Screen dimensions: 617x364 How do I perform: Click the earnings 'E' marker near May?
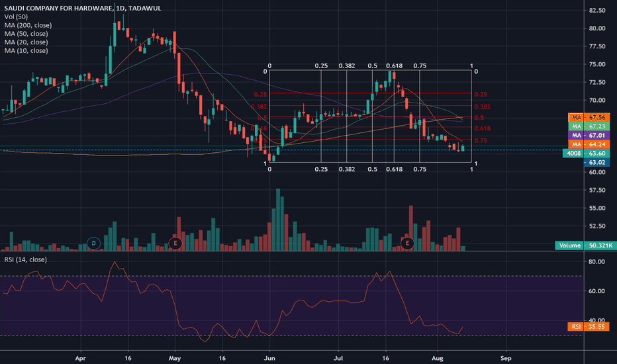tap(175, 243)
